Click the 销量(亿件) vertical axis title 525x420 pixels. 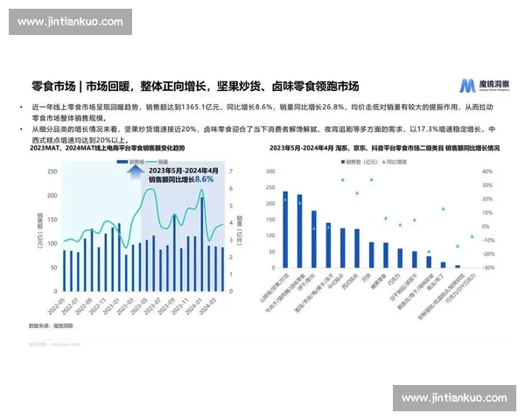click(x=240, y=230)
